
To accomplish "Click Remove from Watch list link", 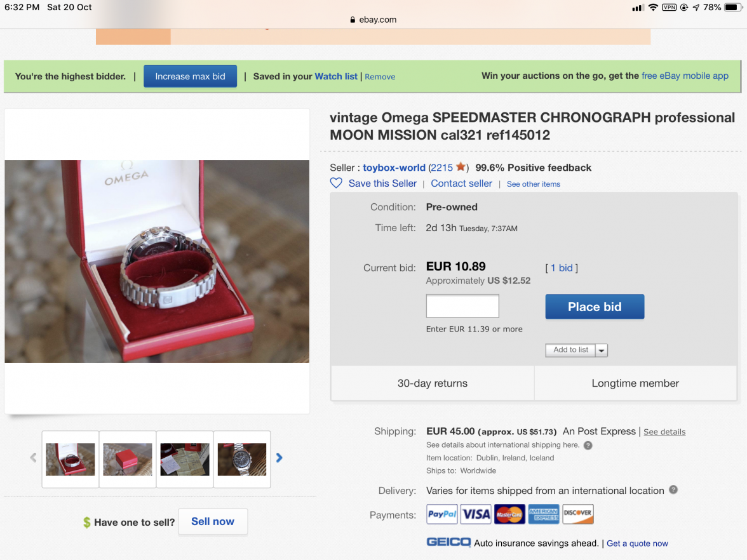I will [380, 77].
